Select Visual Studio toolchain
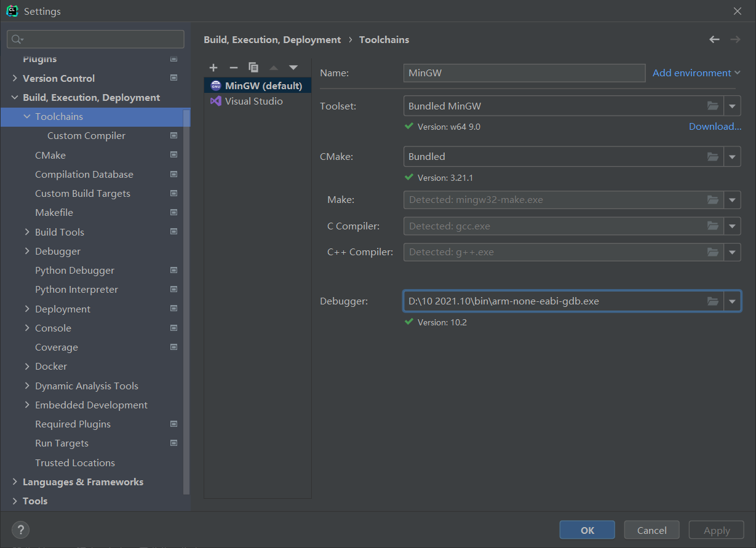 [x=258, y=101]
